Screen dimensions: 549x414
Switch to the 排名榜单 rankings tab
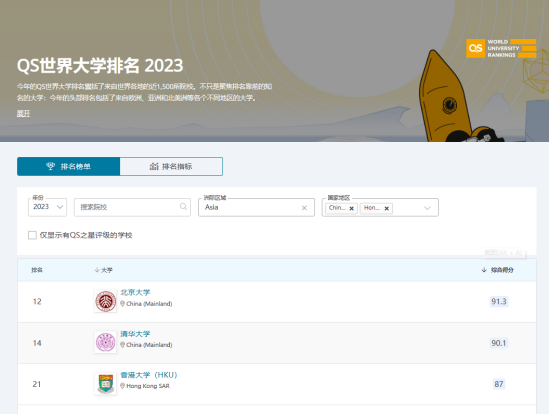pos(69,166)
